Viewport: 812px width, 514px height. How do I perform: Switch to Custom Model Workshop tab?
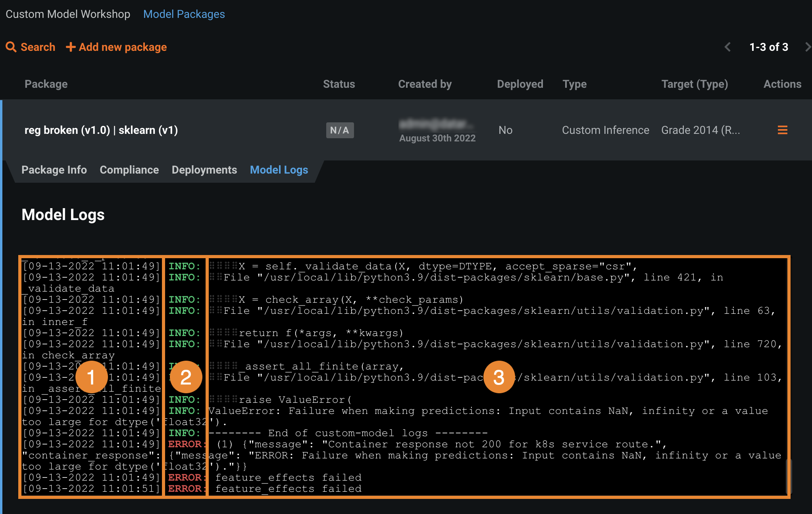68,14
